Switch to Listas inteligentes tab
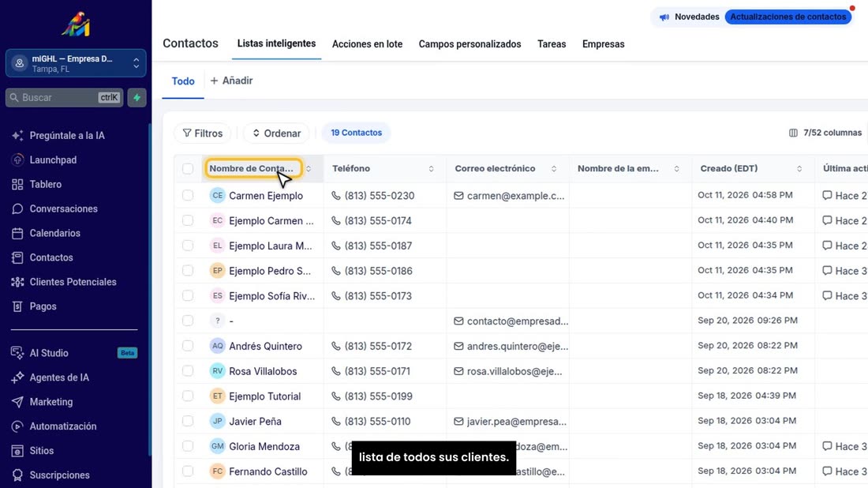Viewport: 868px width, 488px height. tap(276, 43)
